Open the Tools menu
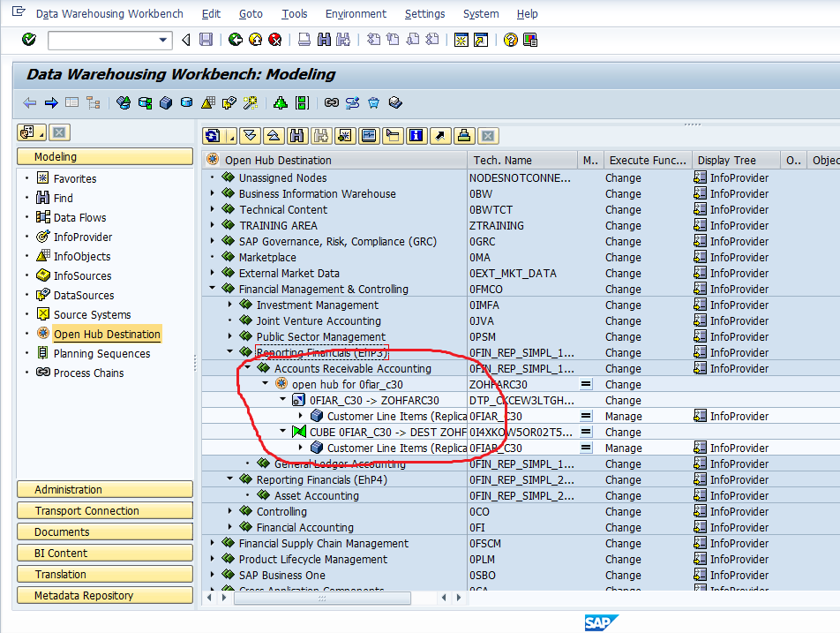Image resolution: width=840 pixels, height=633 pixels. (295, 14)
